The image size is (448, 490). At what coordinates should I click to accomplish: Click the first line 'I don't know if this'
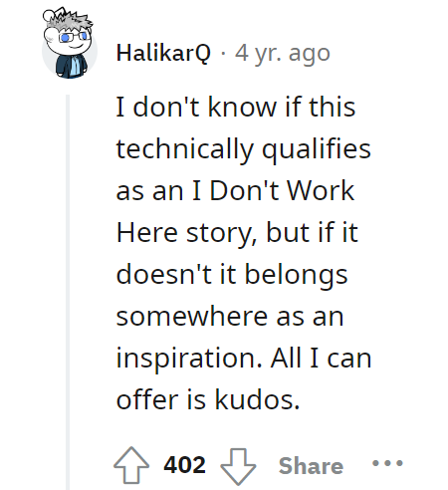point(236,108)
